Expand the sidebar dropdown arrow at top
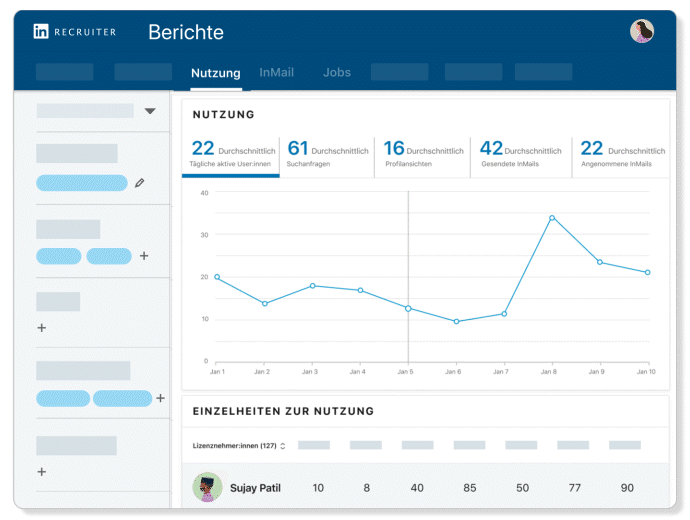 point(150,111)
